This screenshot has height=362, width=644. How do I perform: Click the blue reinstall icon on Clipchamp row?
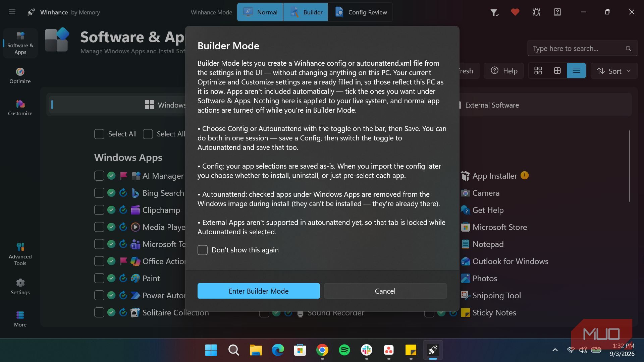[x=123, y=210]
